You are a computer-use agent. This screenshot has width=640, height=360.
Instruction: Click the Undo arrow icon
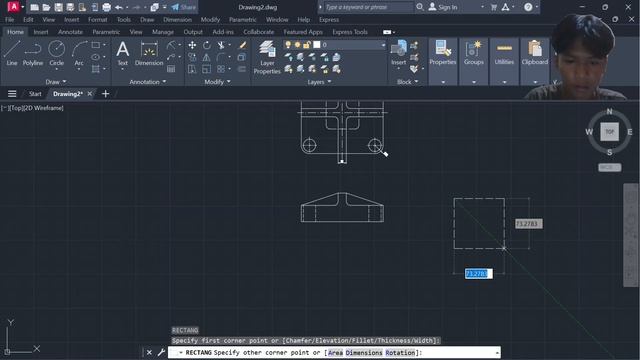click(x=118, y=7)
